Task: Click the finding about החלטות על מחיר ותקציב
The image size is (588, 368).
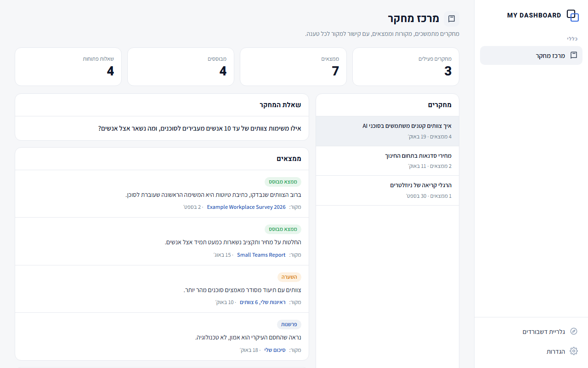Action: click(233, 242)
